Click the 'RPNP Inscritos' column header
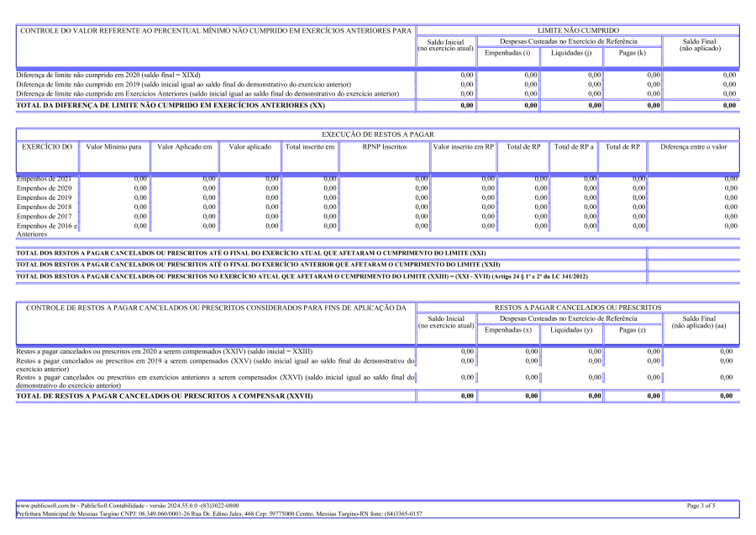756x535 pixels. pos(385,146)
